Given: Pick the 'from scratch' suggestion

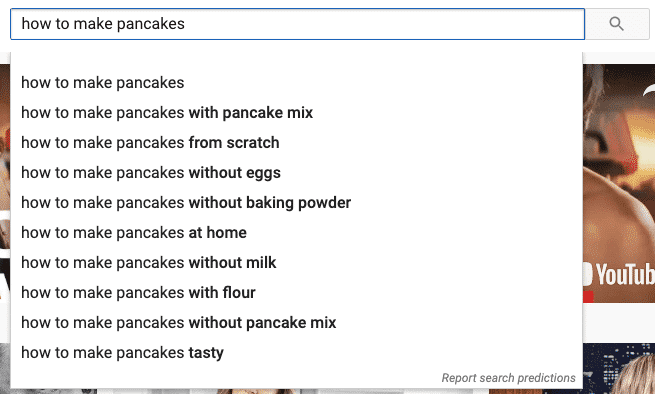Looking at the screenshot, I should click(x=296, y=143).
